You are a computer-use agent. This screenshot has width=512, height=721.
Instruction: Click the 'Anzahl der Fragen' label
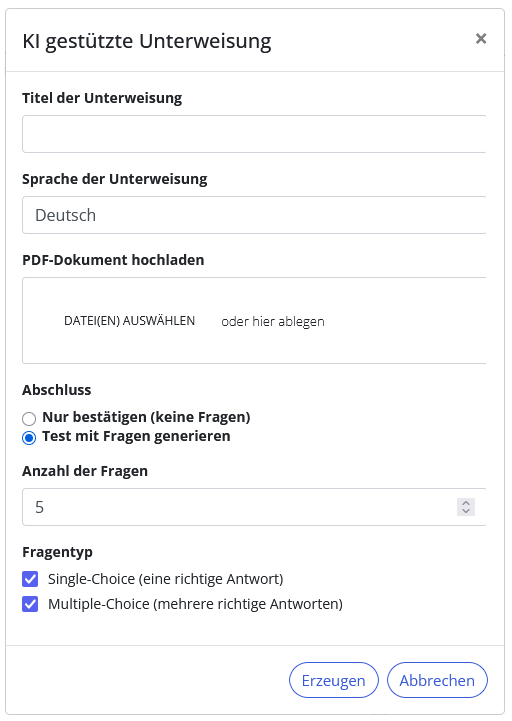pyautogui.click(x=85, y=471)
